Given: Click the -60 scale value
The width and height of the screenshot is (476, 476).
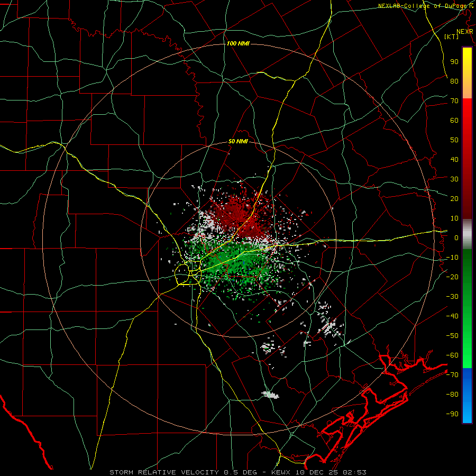Looking at the screenshot, I should tap(452, 355).
